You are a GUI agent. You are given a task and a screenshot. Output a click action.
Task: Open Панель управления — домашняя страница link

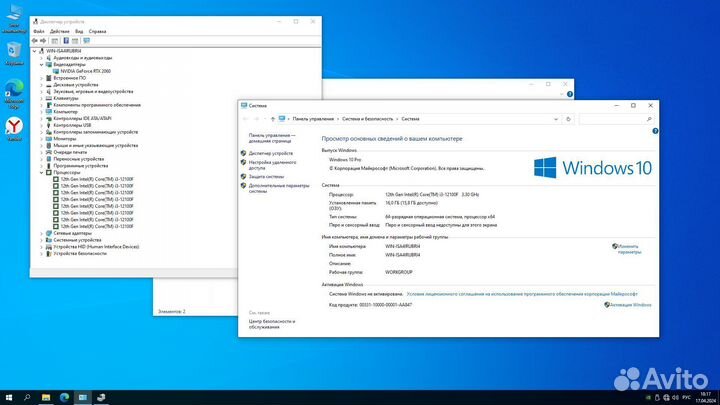tap(272, 138)
